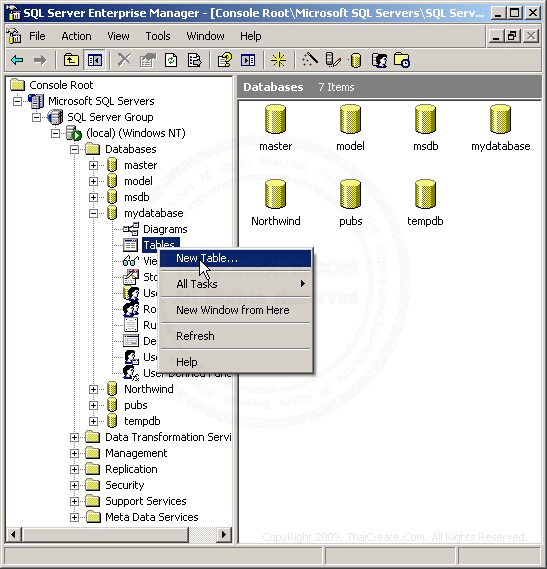Expand the Support Services folder
Screen dimensions: 547x569
pos(74,501)
